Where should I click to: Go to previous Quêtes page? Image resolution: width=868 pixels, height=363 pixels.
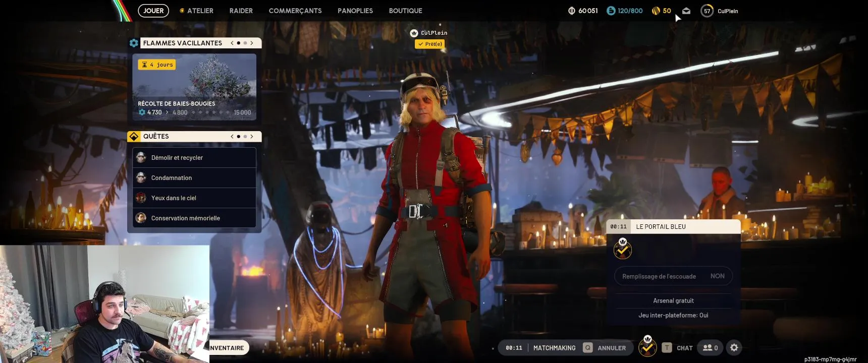click(x=232, y=136)
